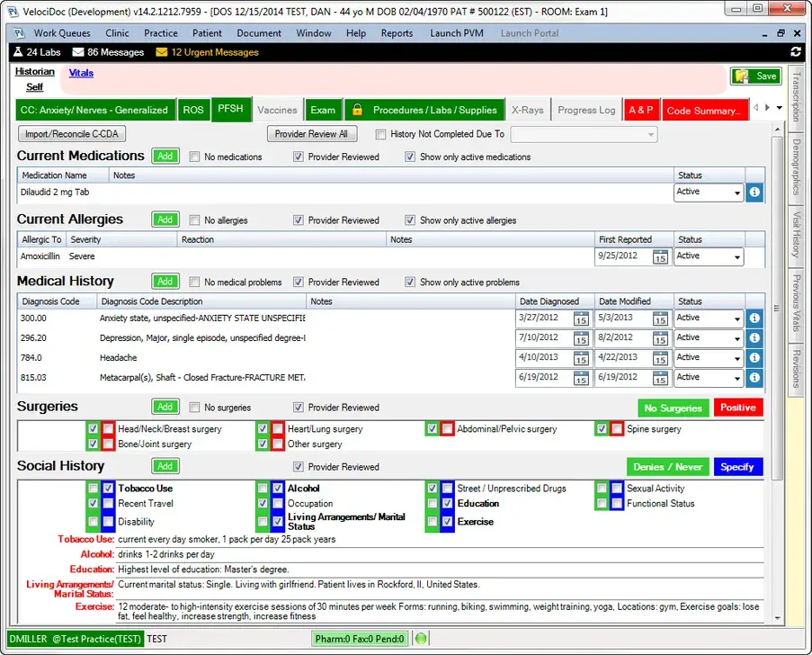The width and height of the screenshot is (812, 655).
Task: View the 12 Urgent Messages icon
Action: [160, 52]
